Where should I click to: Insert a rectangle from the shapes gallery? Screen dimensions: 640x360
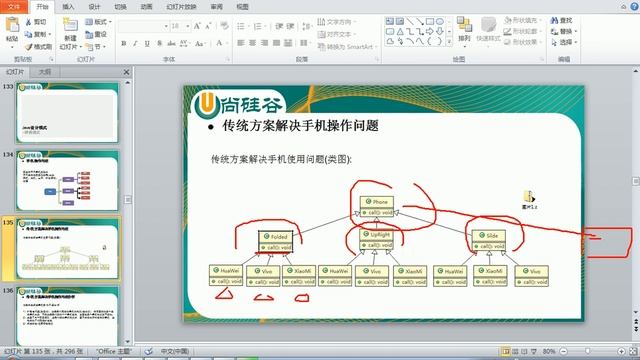pyautogui.click(x=430, y=21)
